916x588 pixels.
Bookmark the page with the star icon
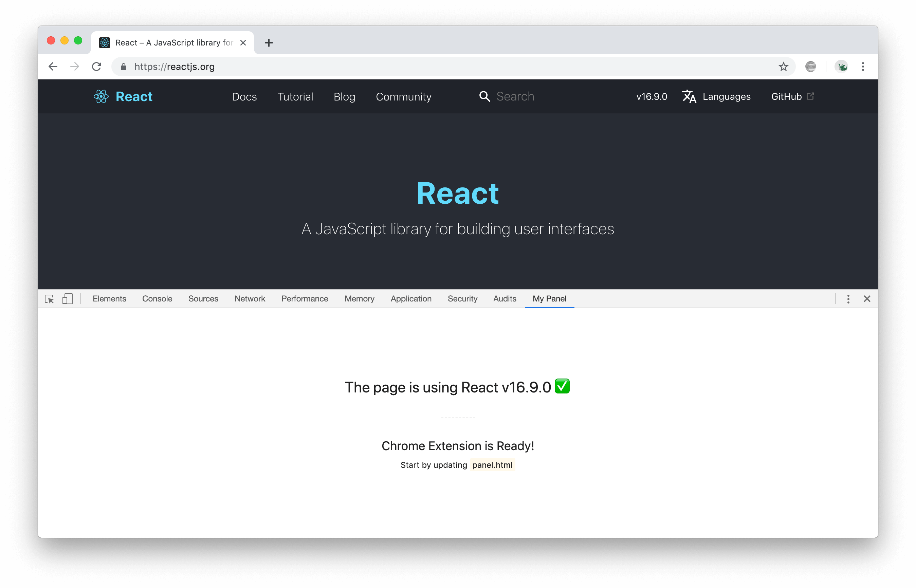point(784,66)
